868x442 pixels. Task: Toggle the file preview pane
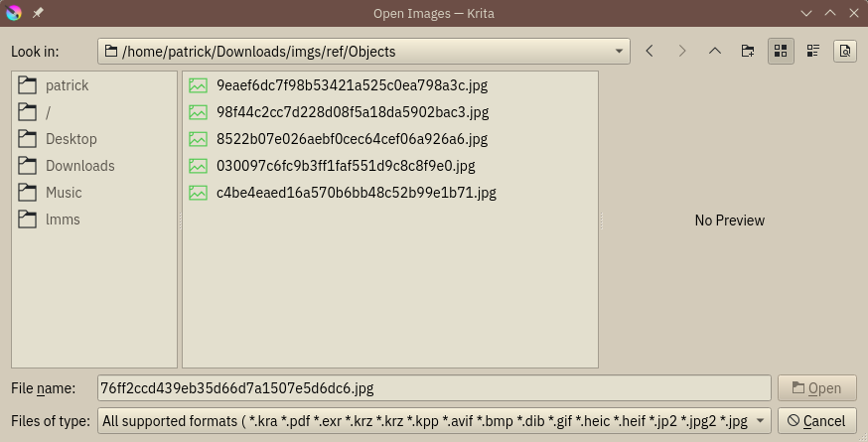(845, 52)
